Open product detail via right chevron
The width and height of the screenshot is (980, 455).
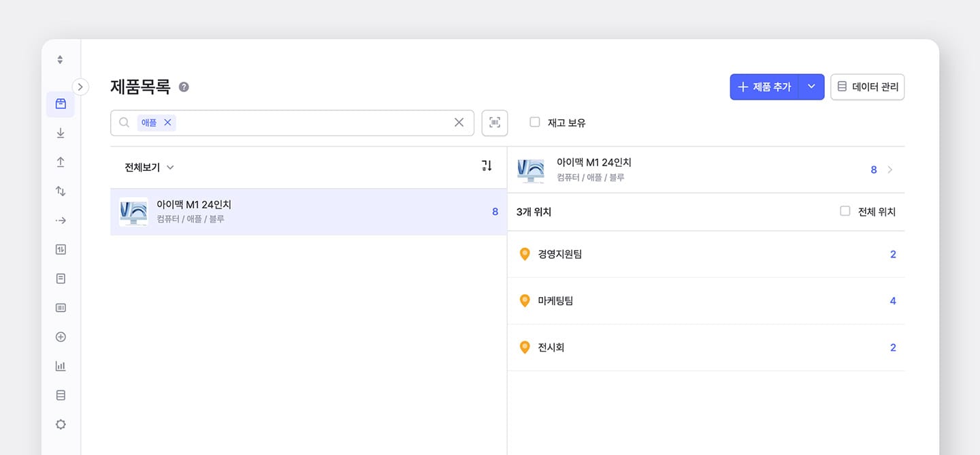coord(890,170)
